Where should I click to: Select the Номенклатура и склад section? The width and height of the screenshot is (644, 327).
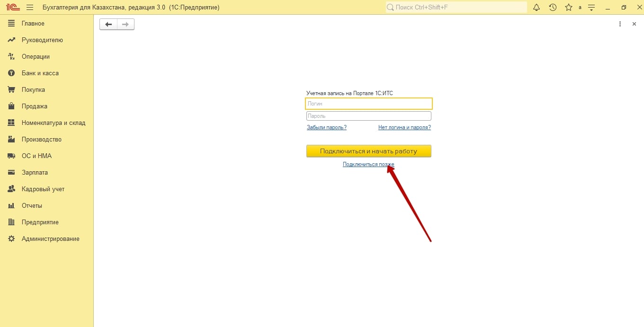[x=54, y=123]
